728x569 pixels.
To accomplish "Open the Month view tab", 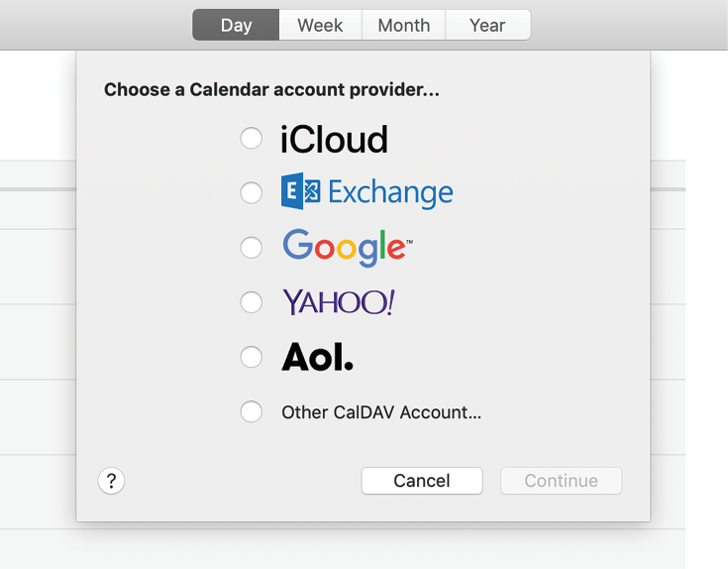I will coord(403,26).
